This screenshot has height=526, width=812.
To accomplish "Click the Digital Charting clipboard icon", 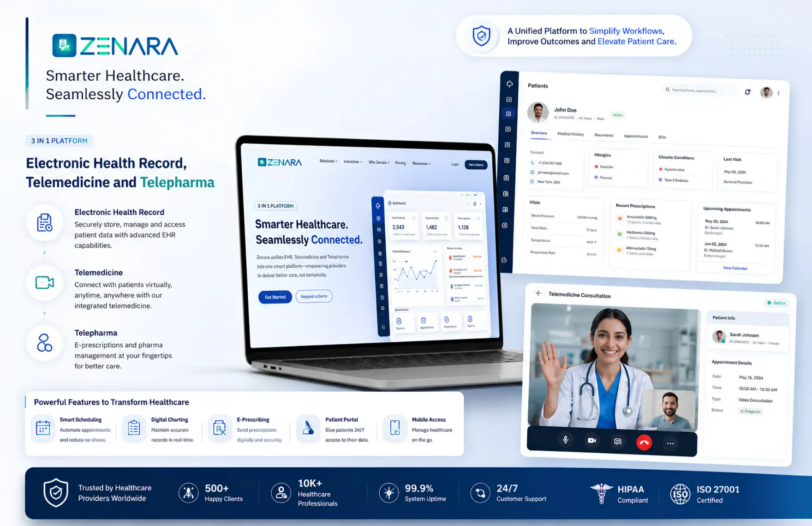I will (x=134, y=428).
